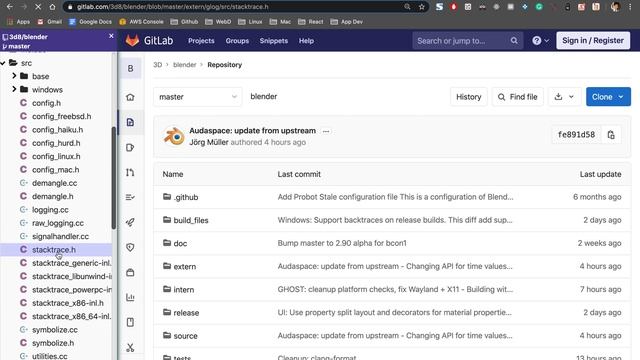Open the doc folder

coord(180,243)
